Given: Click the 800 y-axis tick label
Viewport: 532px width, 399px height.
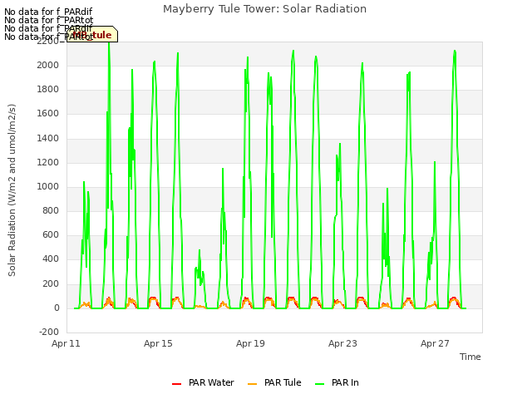Looking at the screenshot, I should (51, 210).
